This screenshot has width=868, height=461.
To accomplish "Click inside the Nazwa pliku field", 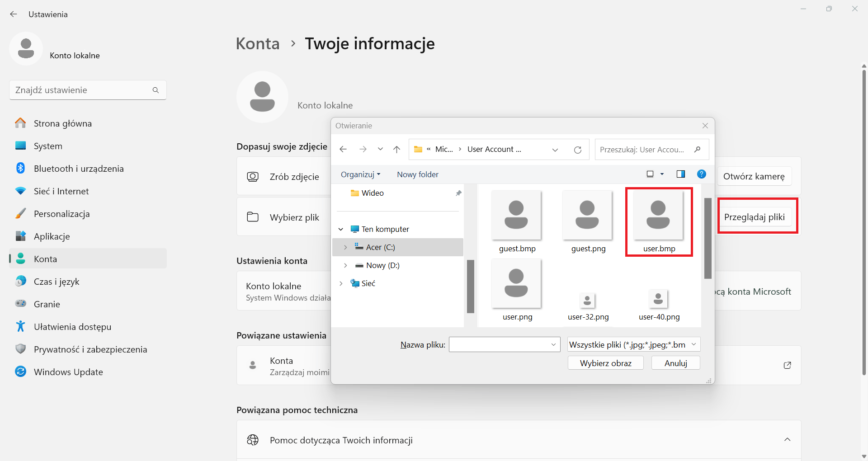I will pyautogui.click(x=502, y=344).
